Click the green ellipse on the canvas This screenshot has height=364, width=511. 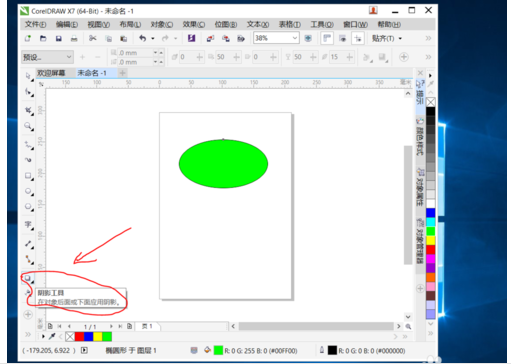click(x=223, y=164)
